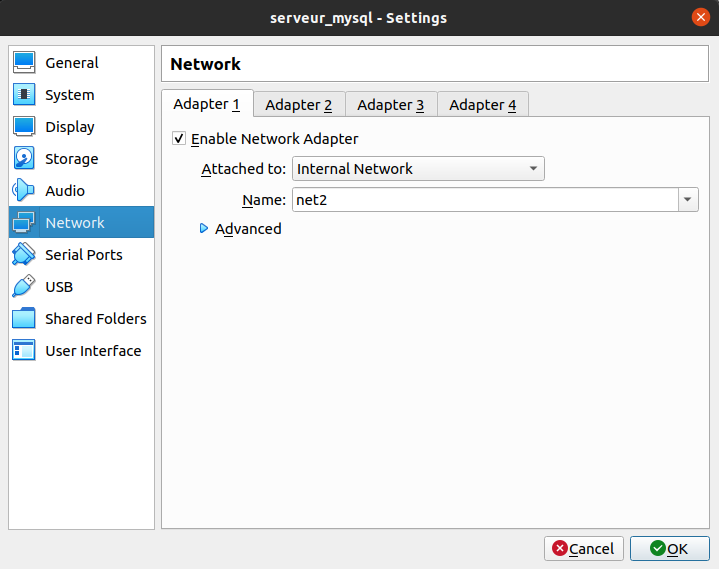This screenshot has width=719, height=569.
Task: Click the User Interface icon
Action: pos(25,351)
